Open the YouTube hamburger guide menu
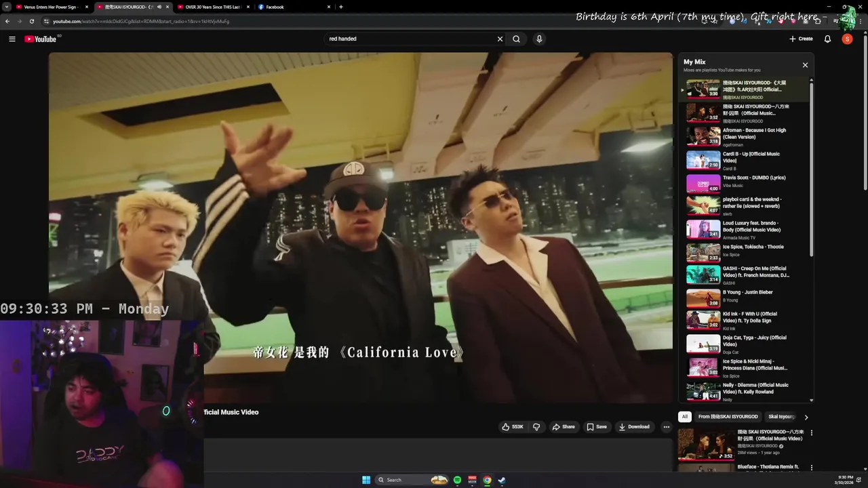The image size is (868, 488). [x=12, y=39]
